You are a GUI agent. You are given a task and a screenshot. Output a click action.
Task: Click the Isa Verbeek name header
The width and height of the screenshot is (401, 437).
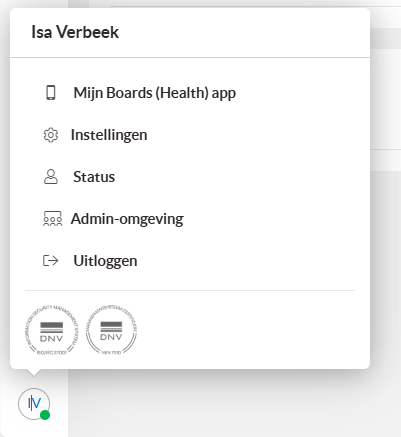[75, 32]
